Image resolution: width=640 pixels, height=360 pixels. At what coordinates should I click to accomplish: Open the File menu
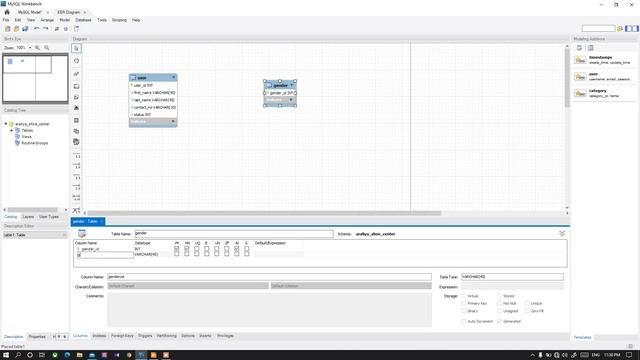click(x=6, y=20)
